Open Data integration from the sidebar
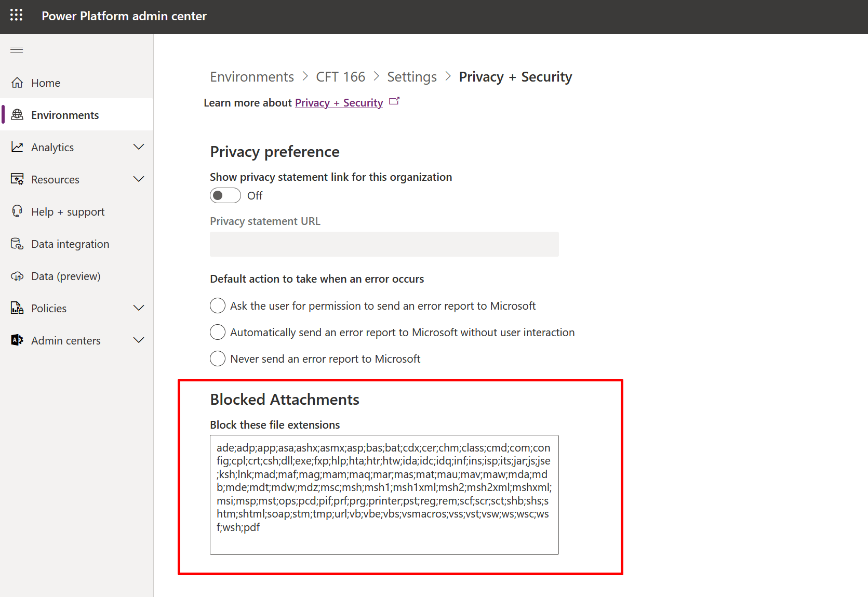This screenshot has width=868, height=597. coord(70,243)
